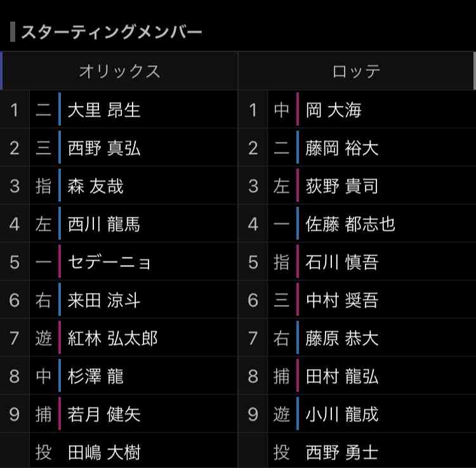Open セデーニョ player entry
Viewport: 476px width, 468px height.
tap(109, 262)
